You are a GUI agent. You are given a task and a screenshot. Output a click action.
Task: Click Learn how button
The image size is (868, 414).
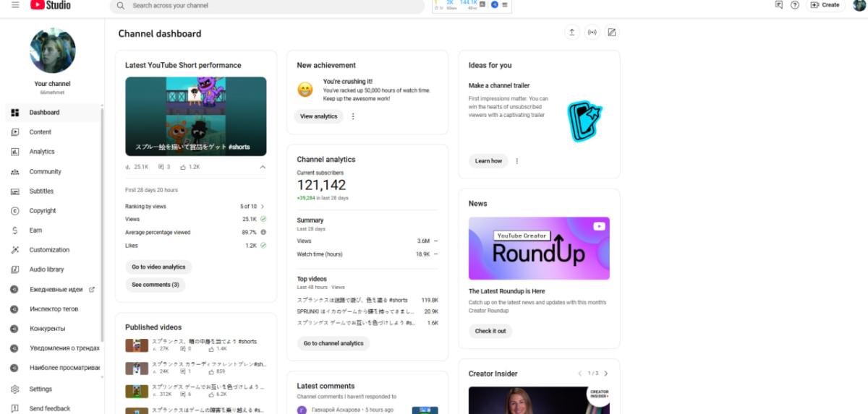(x=488, y=161)
